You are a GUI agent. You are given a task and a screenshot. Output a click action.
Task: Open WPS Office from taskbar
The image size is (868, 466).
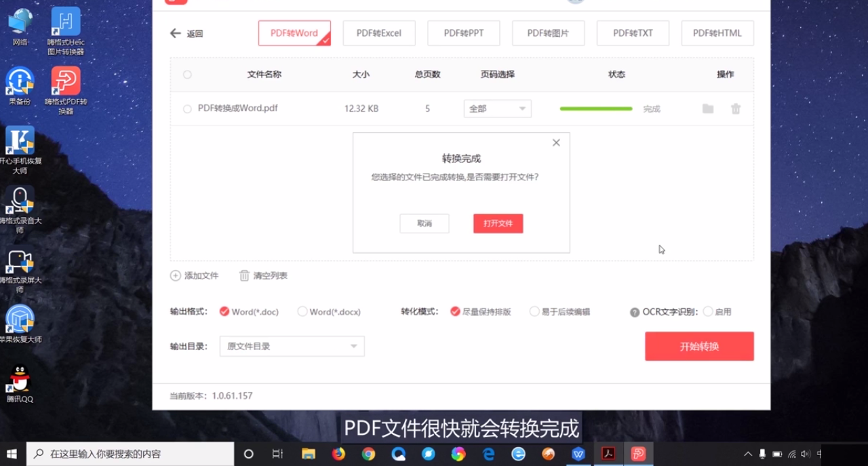578,454
